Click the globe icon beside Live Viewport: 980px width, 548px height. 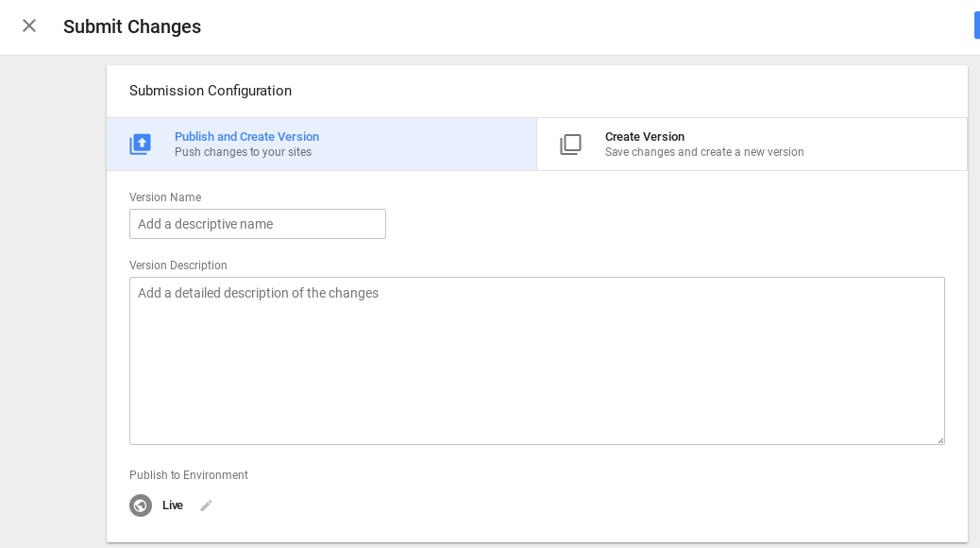(141, 505)
